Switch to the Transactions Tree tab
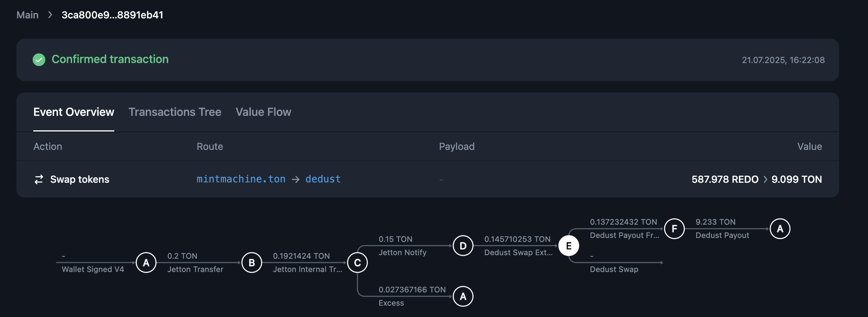 pyautogui.click(x=175, y=112)
